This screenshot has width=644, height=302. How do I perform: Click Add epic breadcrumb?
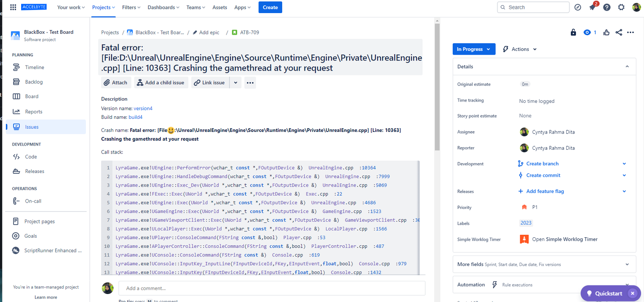pos(206,33)
